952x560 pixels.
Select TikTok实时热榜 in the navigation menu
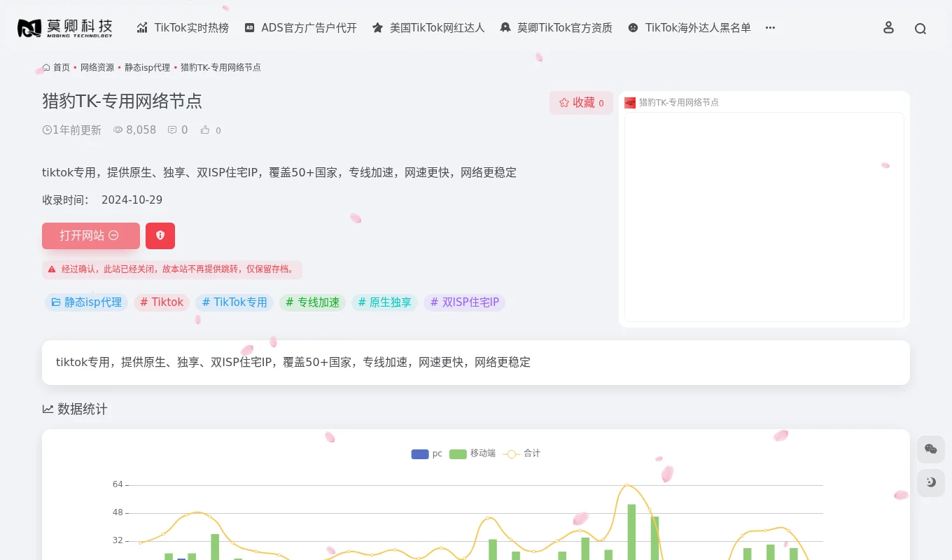click(x=183, y=28)
